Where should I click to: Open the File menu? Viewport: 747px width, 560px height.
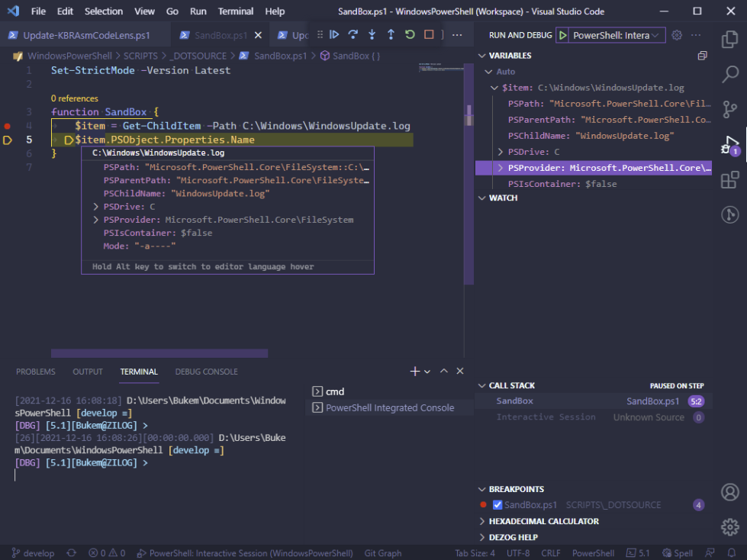[x=38, y=11]
